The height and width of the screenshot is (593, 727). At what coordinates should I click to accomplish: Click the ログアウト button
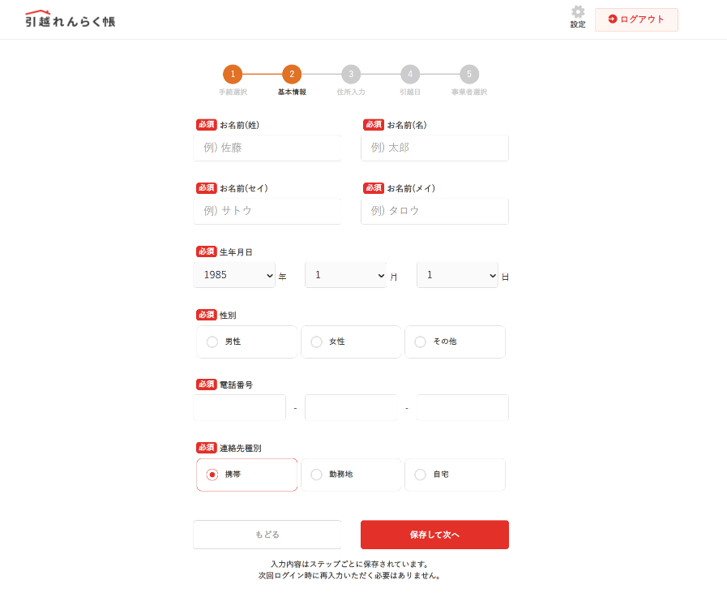[636, 19]
